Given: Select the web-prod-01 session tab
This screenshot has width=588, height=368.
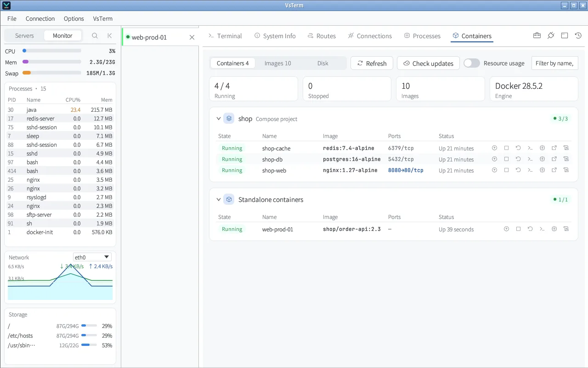Looking at the screenshot, I should click(x=160, y=37).
